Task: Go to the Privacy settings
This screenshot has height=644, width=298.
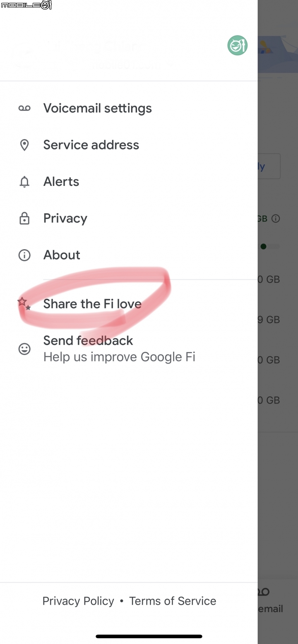Action: pyautogui.click(x=65, y=218)
